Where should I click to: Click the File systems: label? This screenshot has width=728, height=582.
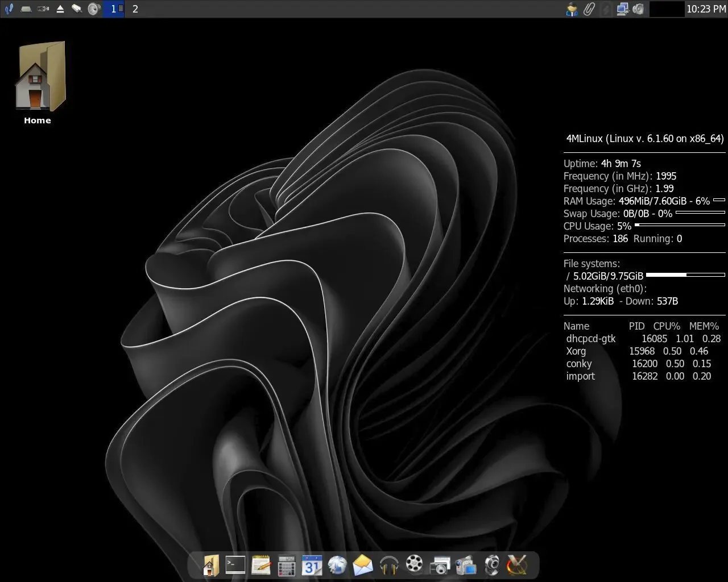[591, 264]
